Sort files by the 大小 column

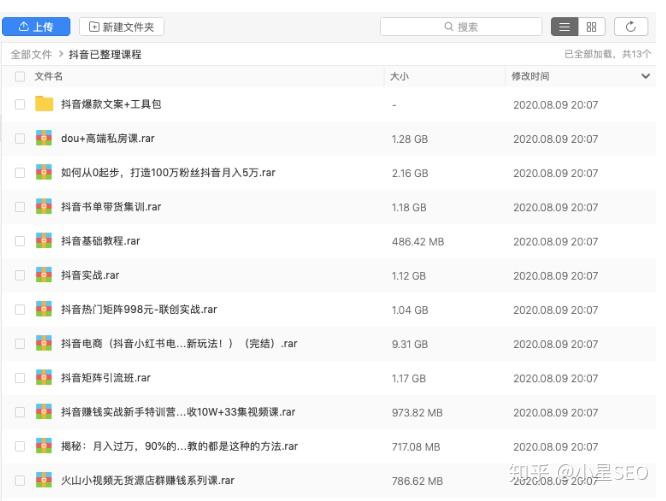pos(399,76)
